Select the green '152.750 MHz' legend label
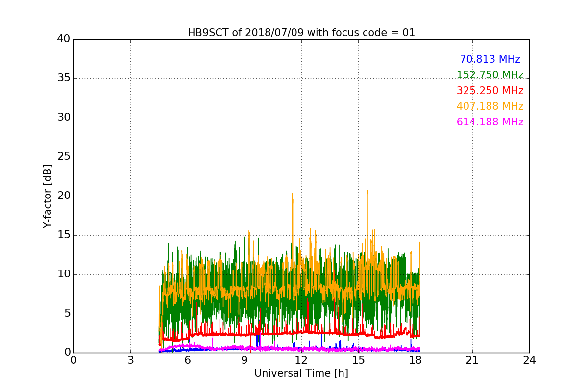 [490, 75]
